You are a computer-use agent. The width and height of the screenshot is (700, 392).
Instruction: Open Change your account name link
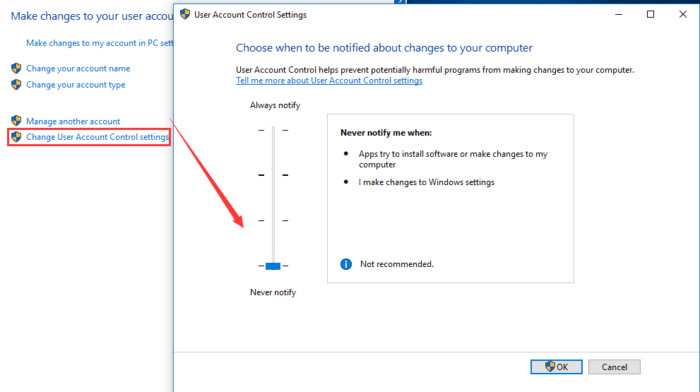[x=78, y=68]
